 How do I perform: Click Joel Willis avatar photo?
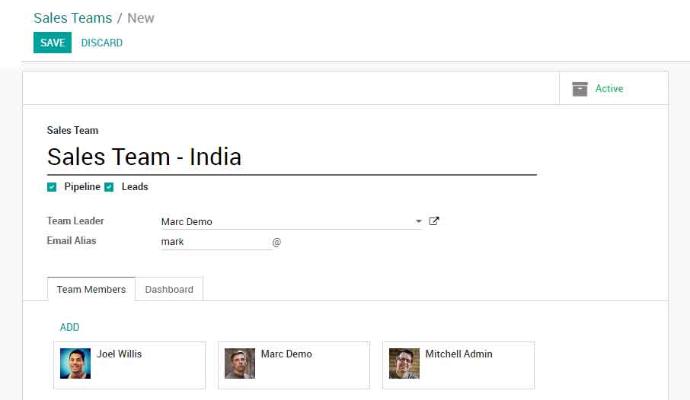[75, 363]
